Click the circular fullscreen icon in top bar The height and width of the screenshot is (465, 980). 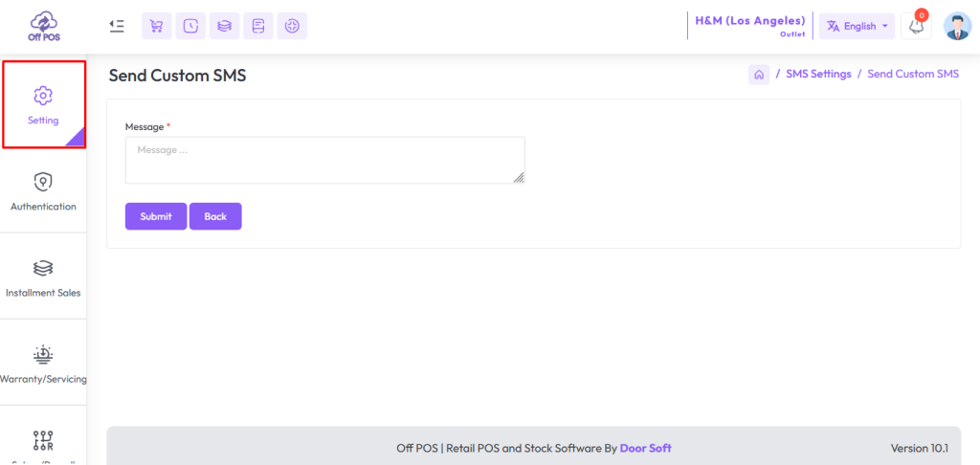click(x=292, y=26)
